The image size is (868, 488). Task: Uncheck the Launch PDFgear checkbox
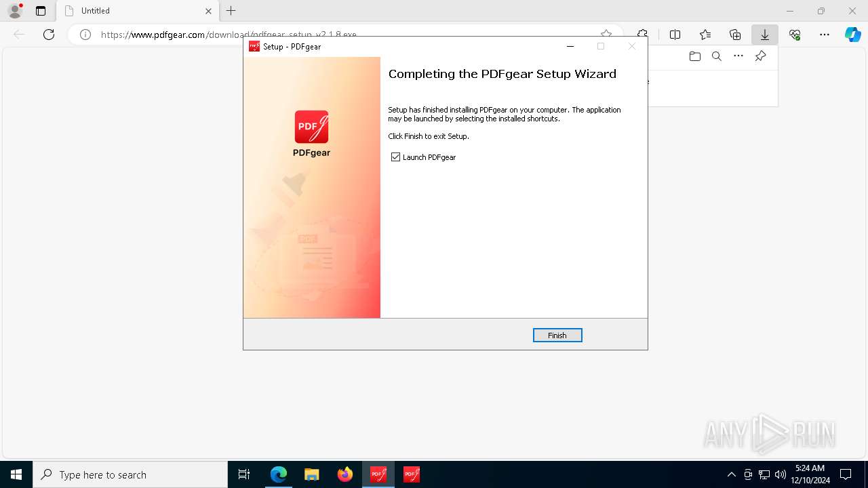[396, 157]
